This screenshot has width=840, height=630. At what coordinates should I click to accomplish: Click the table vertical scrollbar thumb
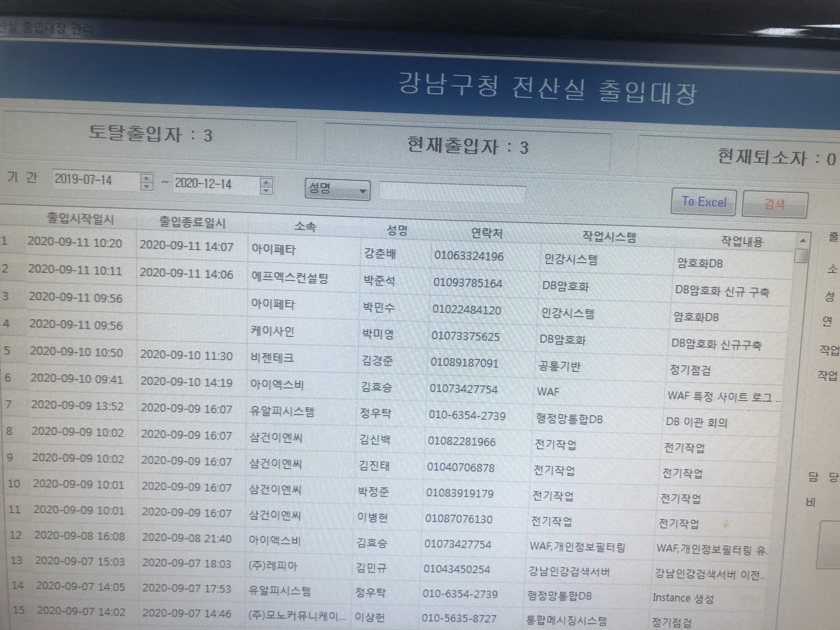(801, 255)
